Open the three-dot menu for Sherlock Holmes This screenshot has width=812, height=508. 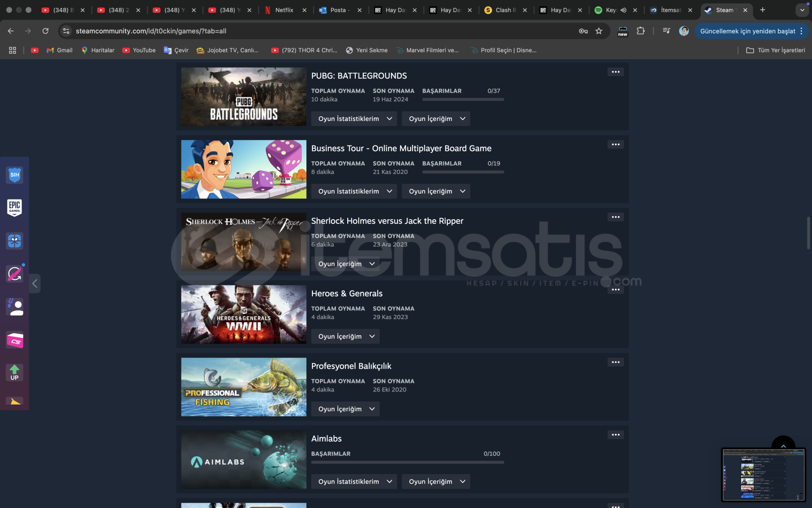coord(616,217)
